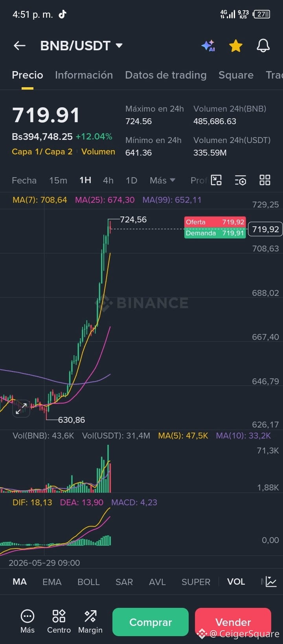Select the Fecha chart option
Viewport: 283px width, 644px height.
pyautogui.click(x=24, y=180)
